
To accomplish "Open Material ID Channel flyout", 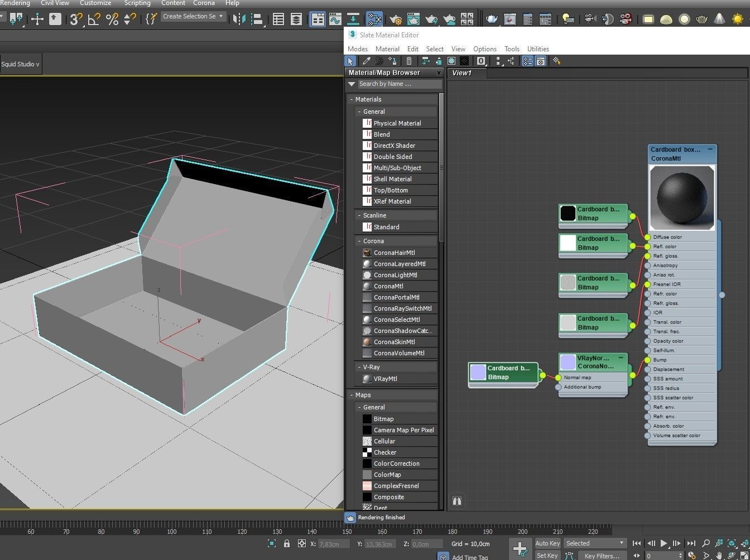I will 482,61.
